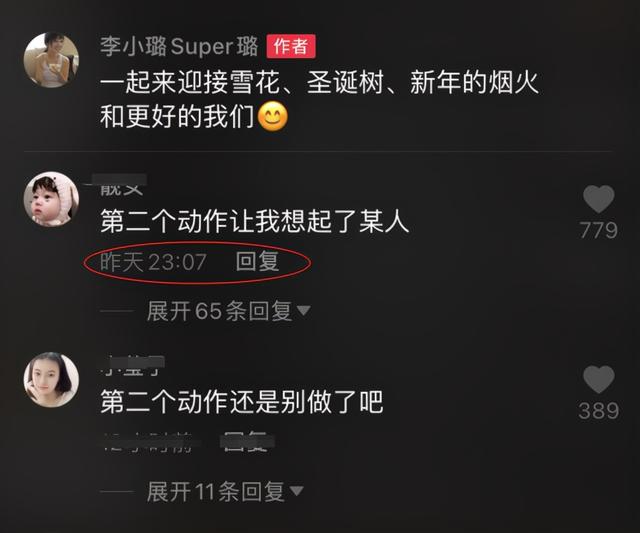Tap the heart above 389
Viewport: 640px width, 533px height.
pyautogui.click(x=598, y=379)
